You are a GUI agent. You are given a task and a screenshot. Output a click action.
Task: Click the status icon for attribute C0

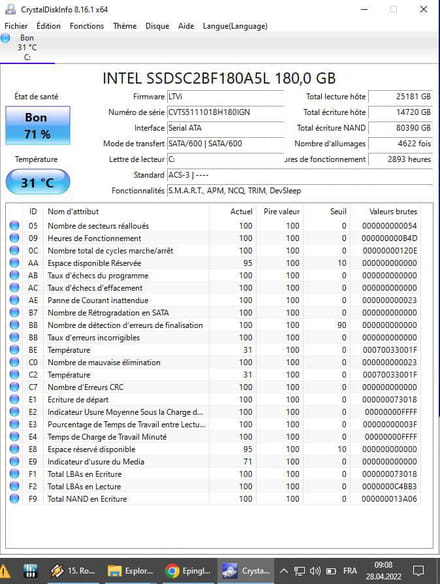14,362
